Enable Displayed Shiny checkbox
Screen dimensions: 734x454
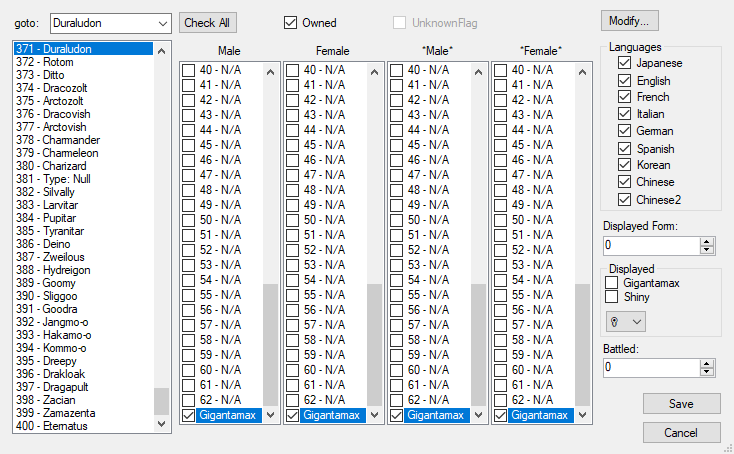click(611, 297)
